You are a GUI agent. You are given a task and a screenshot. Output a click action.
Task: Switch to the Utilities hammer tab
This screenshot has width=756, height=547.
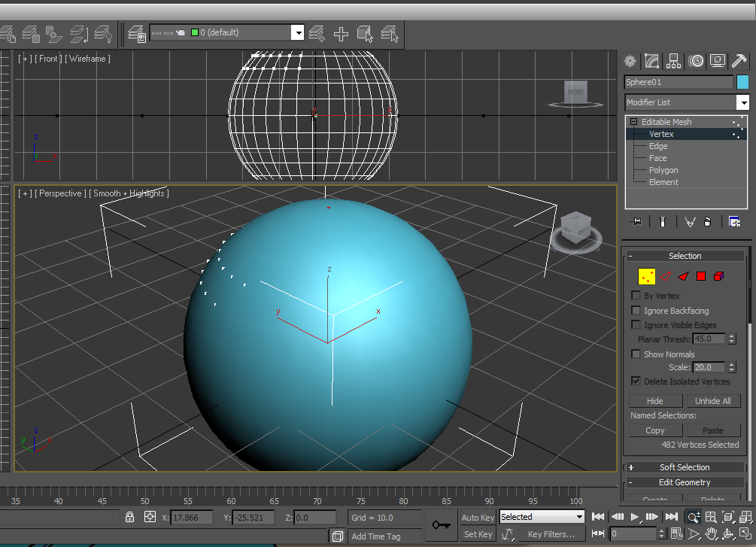(x=739, y=61)
